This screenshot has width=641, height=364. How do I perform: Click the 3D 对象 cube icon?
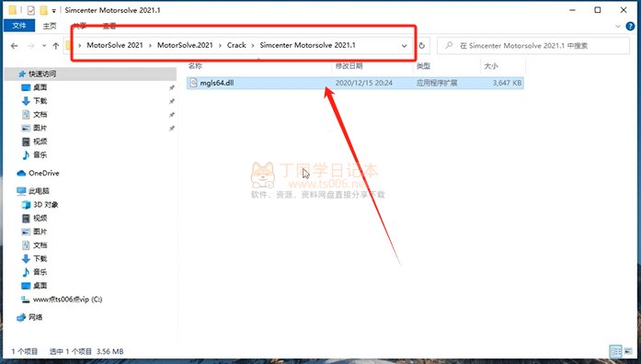point(26,204)
